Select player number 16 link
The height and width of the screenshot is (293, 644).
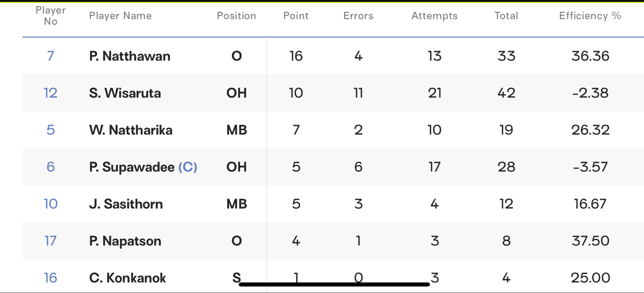tap(51, 278)
